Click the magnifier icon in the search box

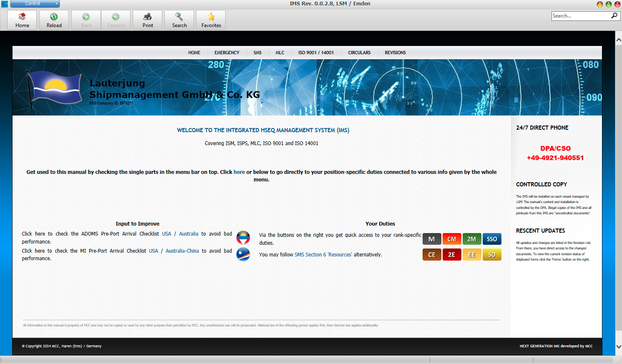(614, 16)
